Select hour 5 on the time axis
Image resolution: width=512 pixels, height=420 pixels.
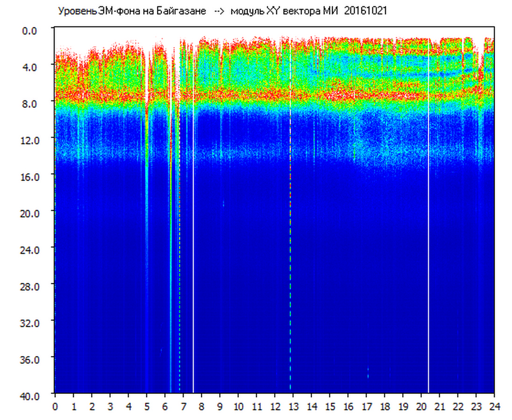(x=147, y=406)
